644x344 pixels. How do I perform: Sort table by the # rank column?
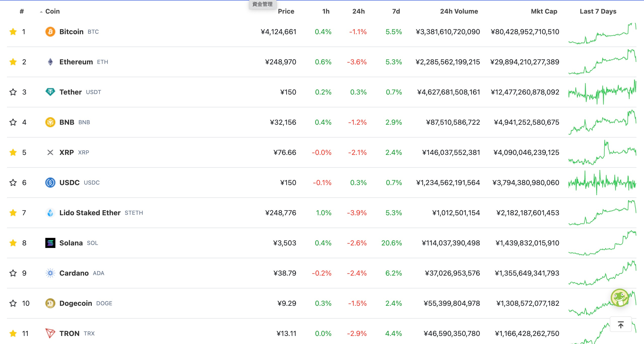22,11
